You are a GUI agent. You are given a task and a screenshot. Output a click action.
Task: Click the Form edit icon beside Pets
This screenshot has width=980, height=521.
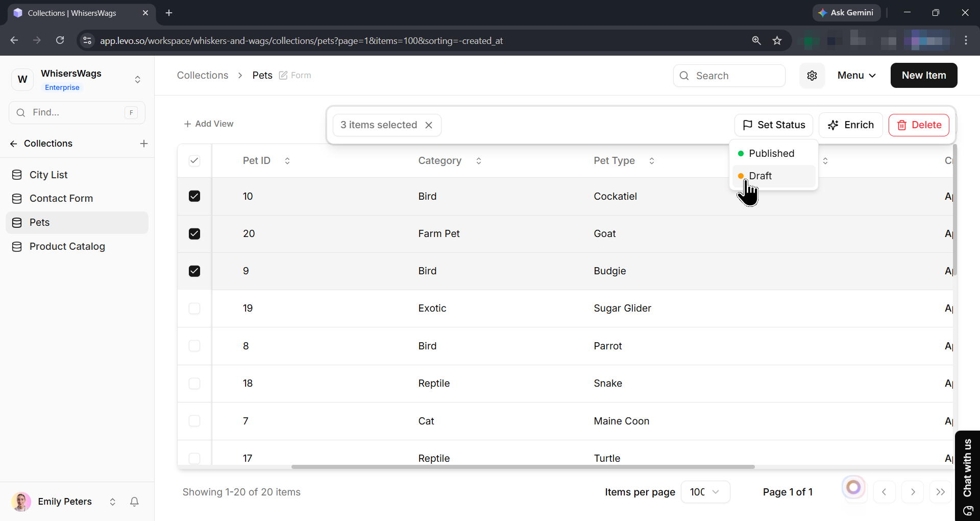click(283, 76)
